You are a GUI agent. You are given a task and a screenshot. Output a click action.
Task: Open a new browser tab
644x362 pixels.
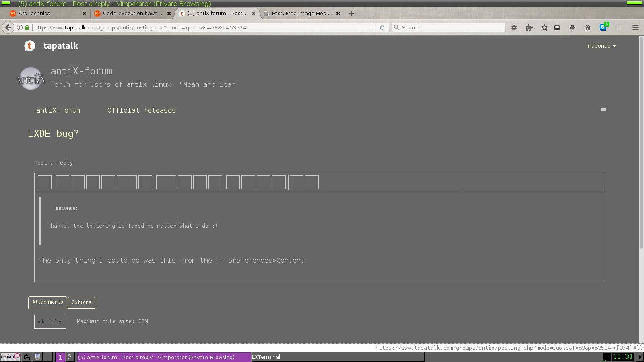click(351, 14)
